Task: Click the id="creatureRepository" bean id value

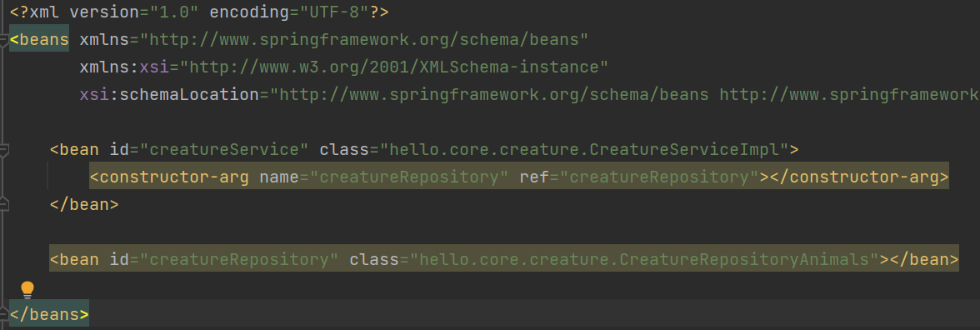Action: coord(239,259)
